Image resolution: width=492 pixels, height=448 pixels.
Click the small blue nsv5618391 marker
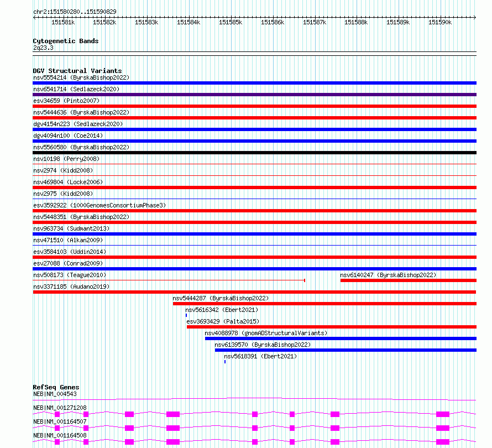click(x=225, y=362)
